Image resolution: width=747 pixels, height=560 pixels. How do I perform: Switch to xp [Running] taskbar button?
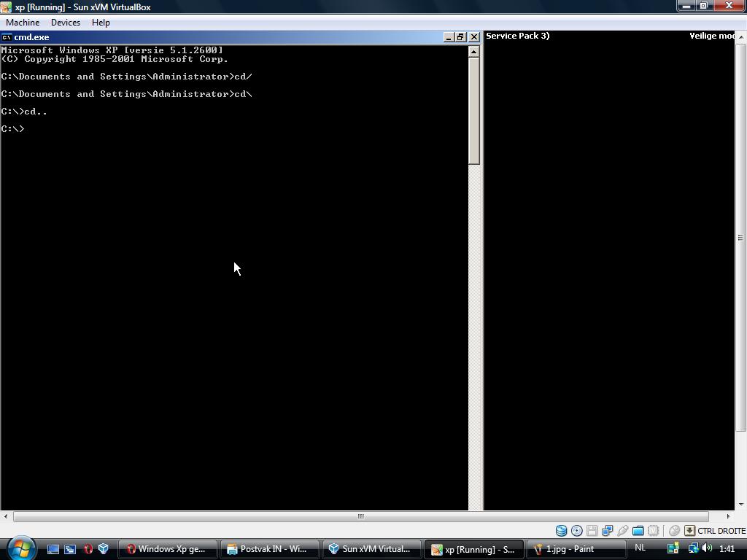474,549
